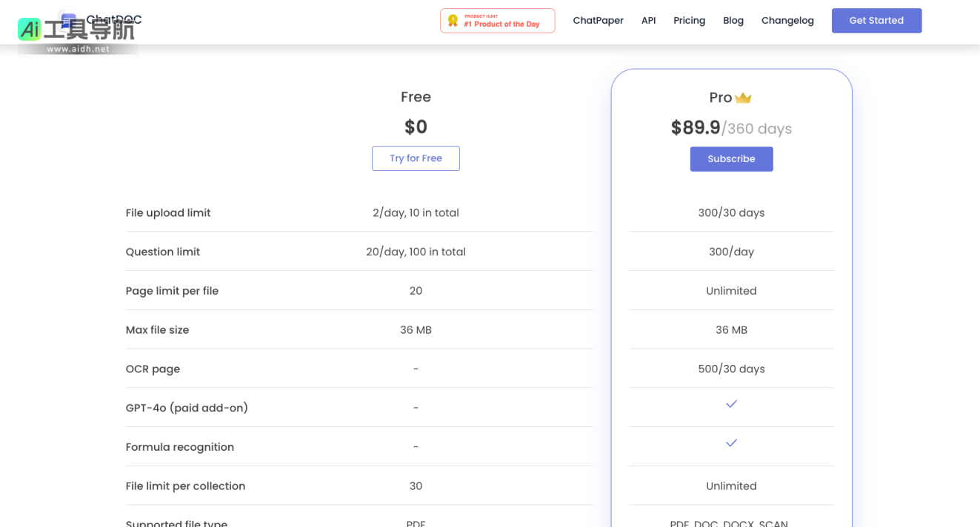Select Pricing in the navigation bar
Image resolution: width=980 pixels, height=527 pixels.
coord(689,21)
